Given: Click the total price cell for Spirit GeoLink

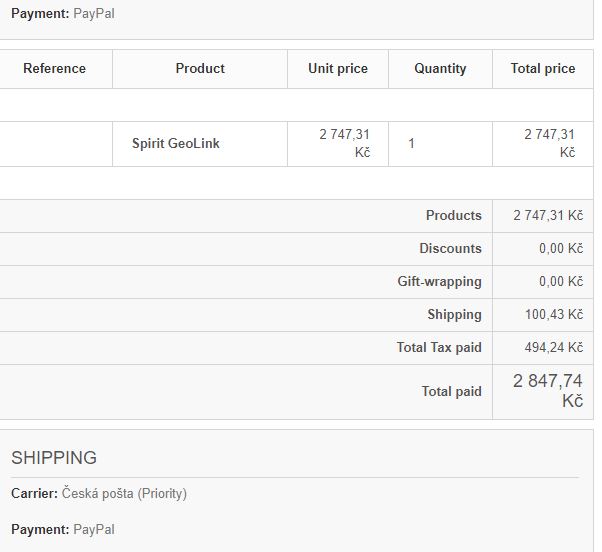Looking at the screenshot, I should click(x=549, y=144).
